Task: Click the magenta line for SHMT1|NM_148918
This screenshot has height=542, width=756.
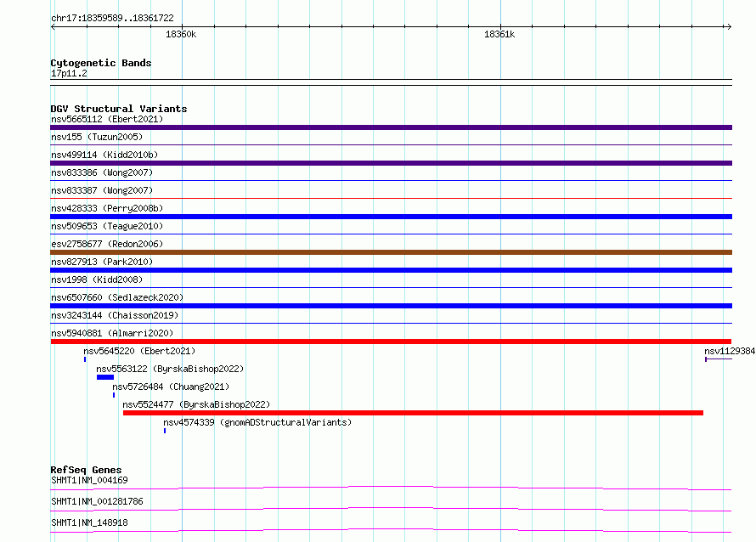Action: point(391,530)
